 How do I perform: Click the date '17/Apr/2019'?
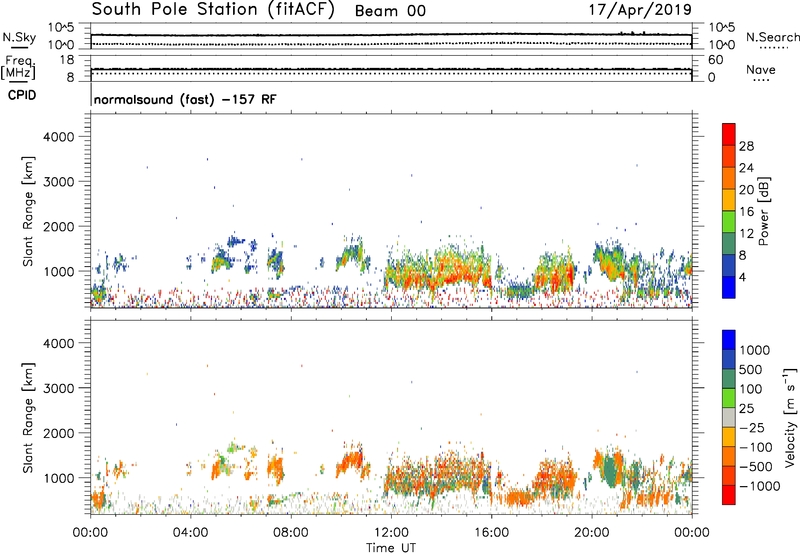(x=640, y=10)
